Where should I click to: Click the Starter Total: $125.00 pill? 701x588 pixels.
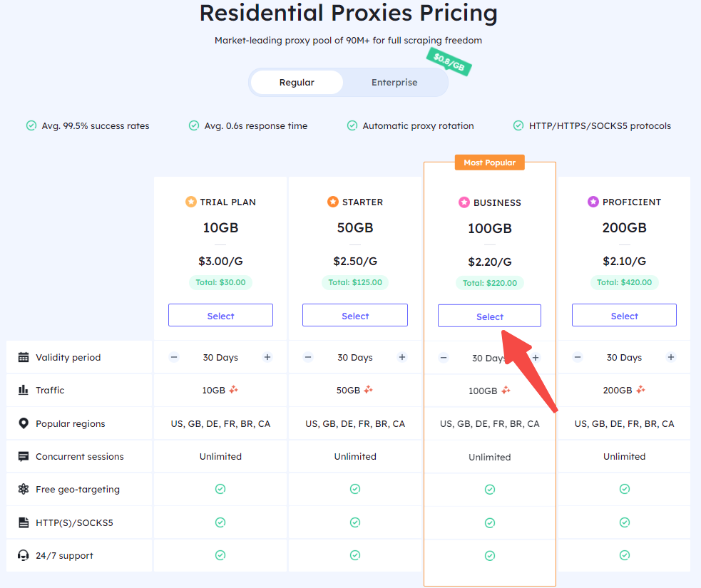click(x=355, y=282)
